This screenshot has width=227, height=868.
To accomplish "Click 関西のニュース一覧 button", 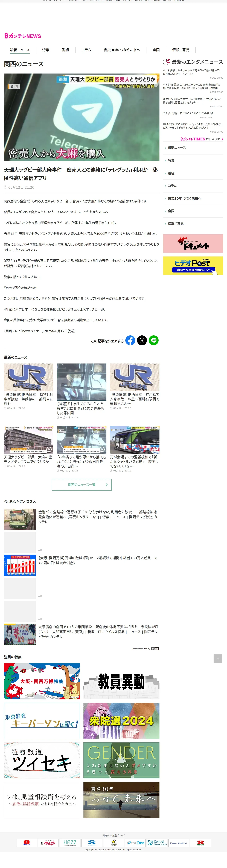I will [82, 485].
